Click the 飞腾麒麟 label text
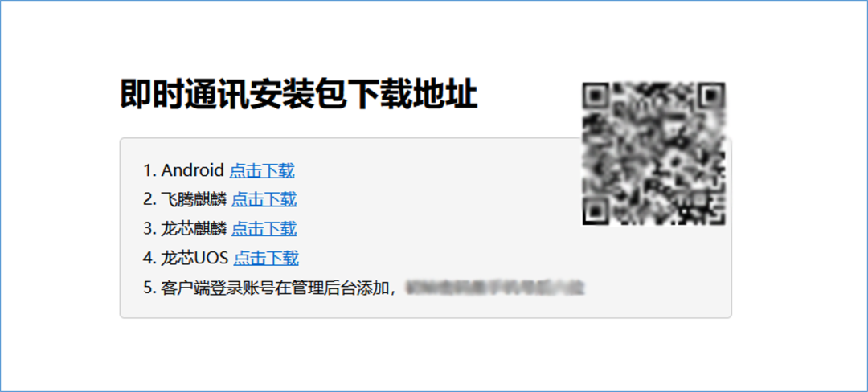The height and width of the screenshot is (392, 868). click(194, 199)
